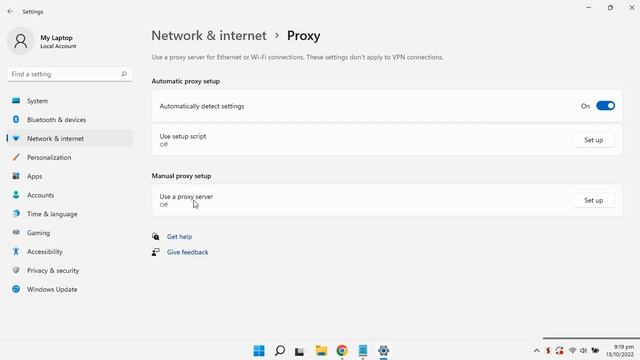The image size is (640, 360).
Task: Select Accessibility icon in sidebar
Action: click(x=16, y=251)
